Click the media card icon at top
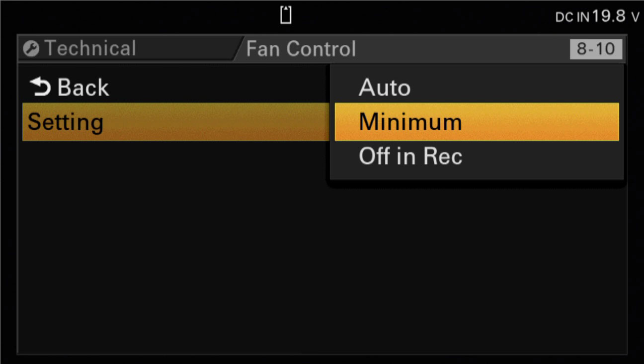This screenshot has width=644, height=364. click(286, 15)
